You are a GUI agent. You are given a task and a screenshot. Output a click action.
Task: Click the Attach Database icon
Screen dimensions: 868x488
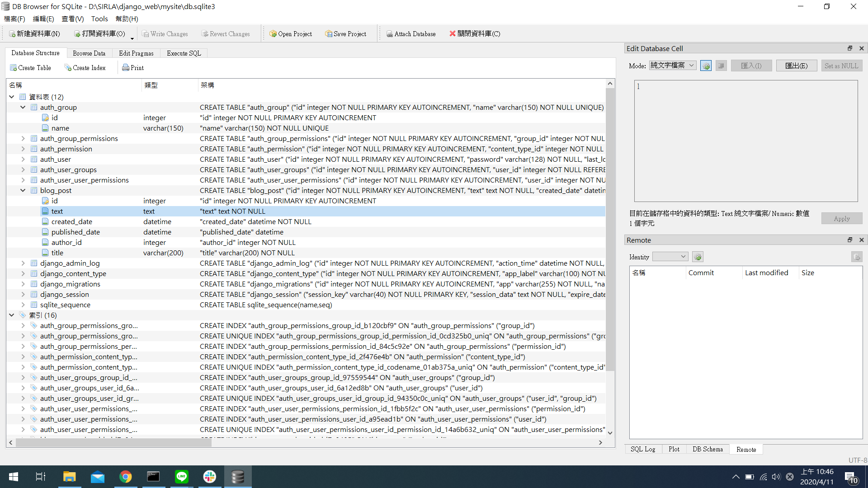coord(389,34)
